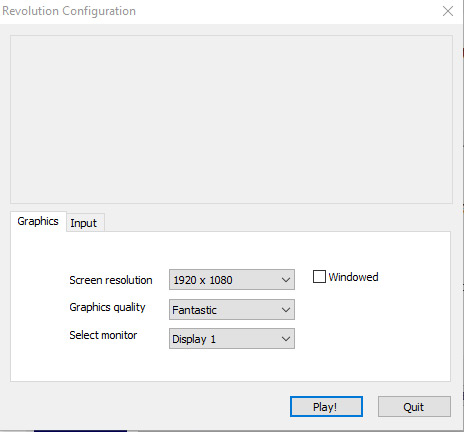Enable the Windowed checkbox
This screenshot has height=432, width=464.
pos(319,277)
